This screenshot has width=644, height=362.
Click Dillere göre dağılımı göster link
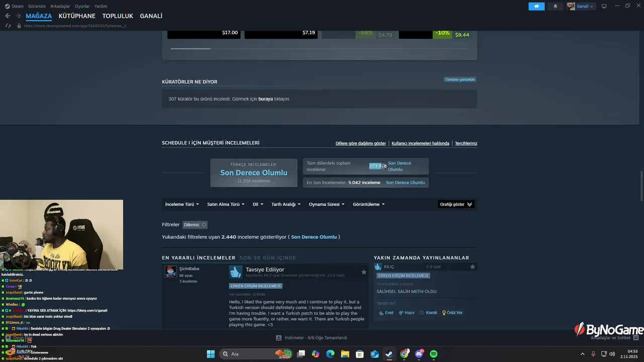[361, 143]
